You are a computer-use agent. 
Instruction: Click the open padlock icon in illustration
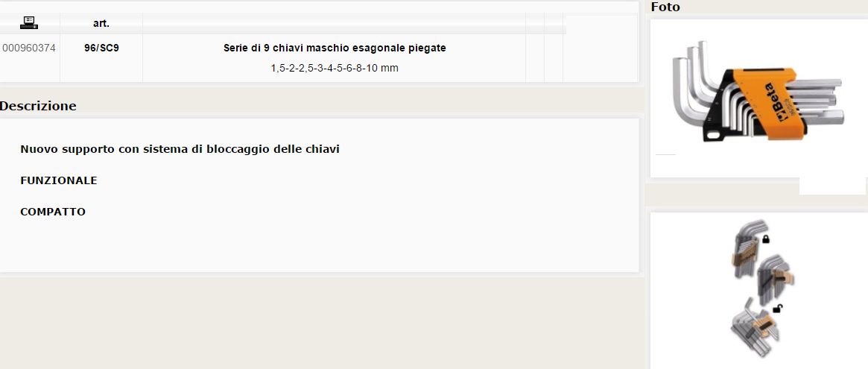(x=778, y=309)
